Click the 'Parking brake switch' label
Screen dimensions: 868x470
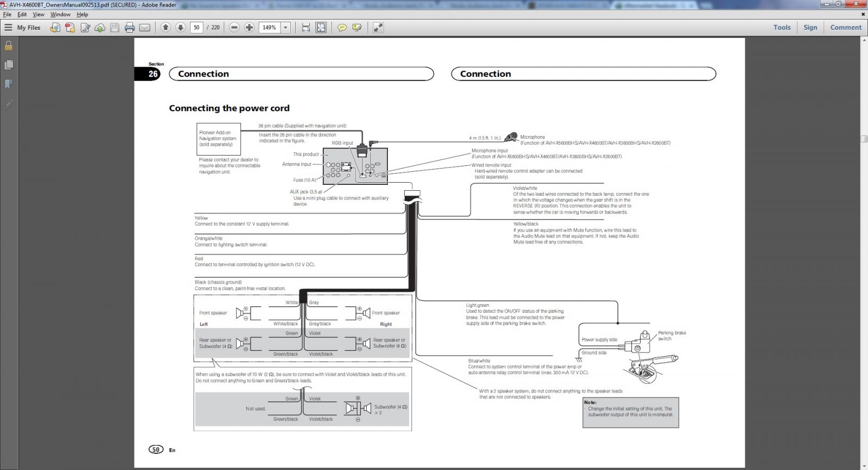click(x=672, y=336)
